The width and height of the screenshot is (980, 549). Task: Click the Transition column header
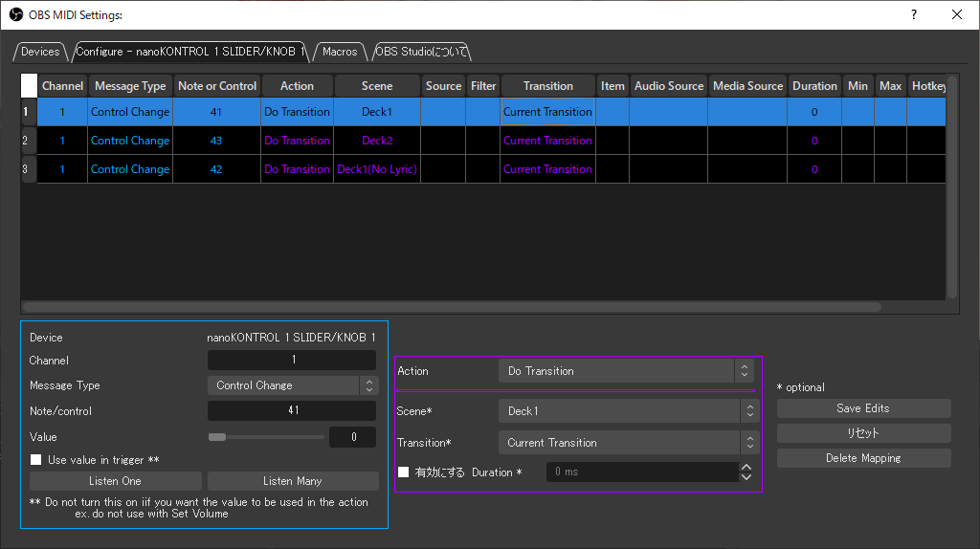click(548, 85)
